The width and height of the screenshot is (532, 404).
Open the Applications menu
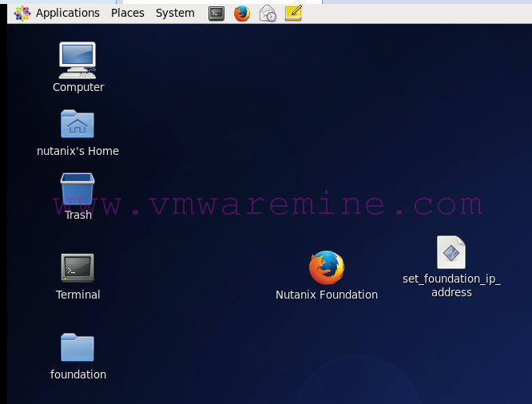tap(68, 13)
